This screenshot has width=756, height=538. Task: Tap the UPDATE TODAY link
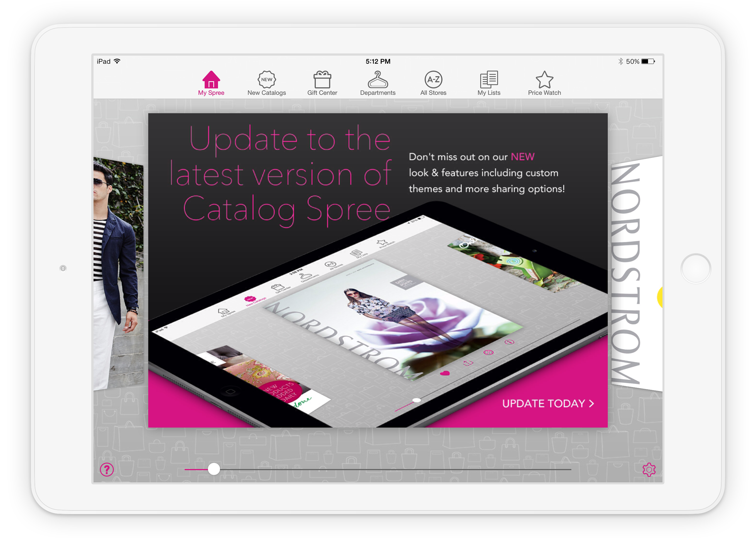click(544, 403)
